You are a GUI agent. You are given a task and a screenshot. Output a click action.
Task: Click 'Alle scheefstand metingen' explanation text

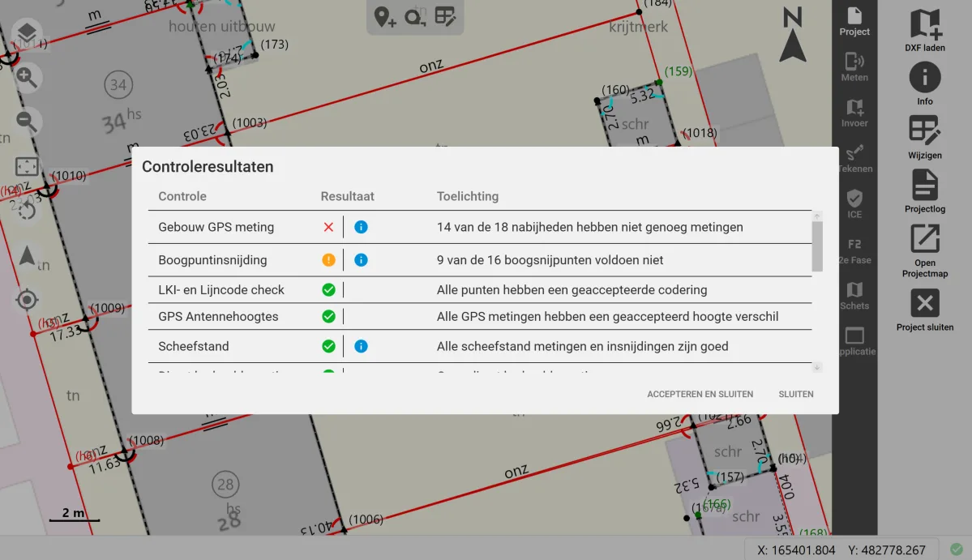pos(582,346)
